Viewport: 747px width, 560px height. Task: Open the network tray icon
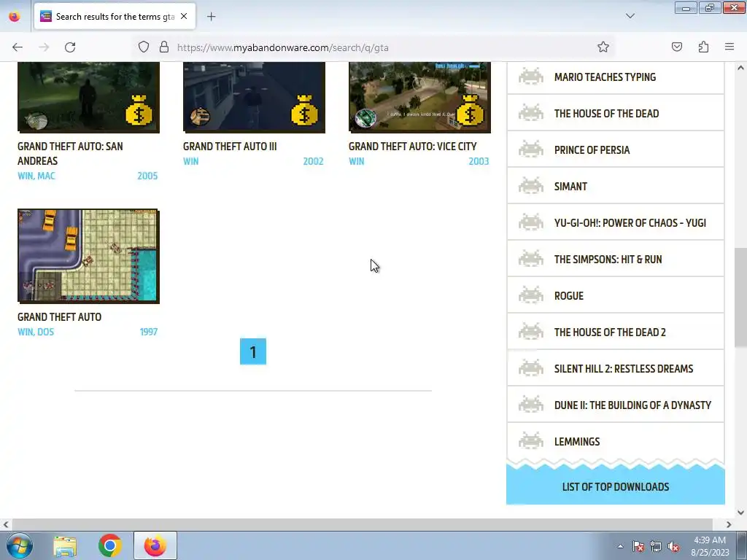(656, 547)
